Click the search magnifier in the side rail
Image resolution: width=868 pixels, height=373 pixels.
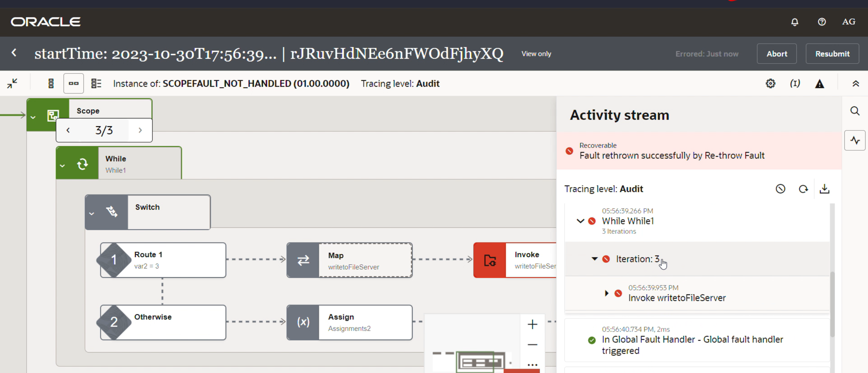coord(855,111)
